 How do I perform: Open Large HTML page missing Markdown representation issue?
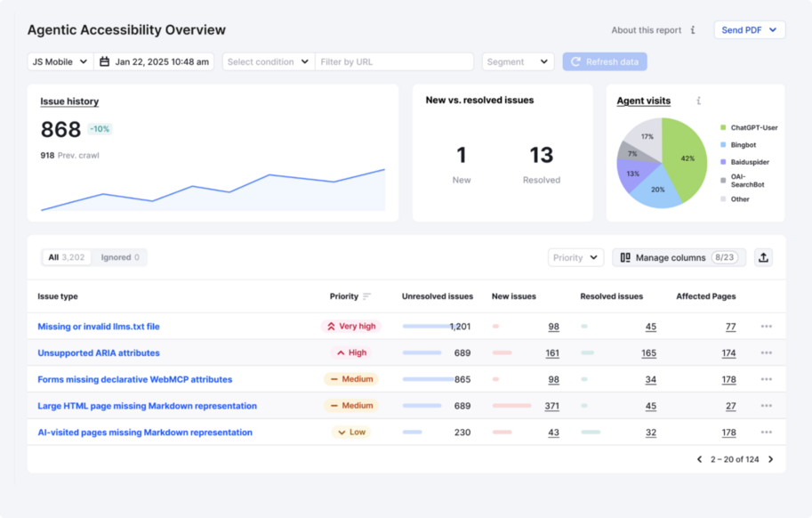click(x=147, y=406)
